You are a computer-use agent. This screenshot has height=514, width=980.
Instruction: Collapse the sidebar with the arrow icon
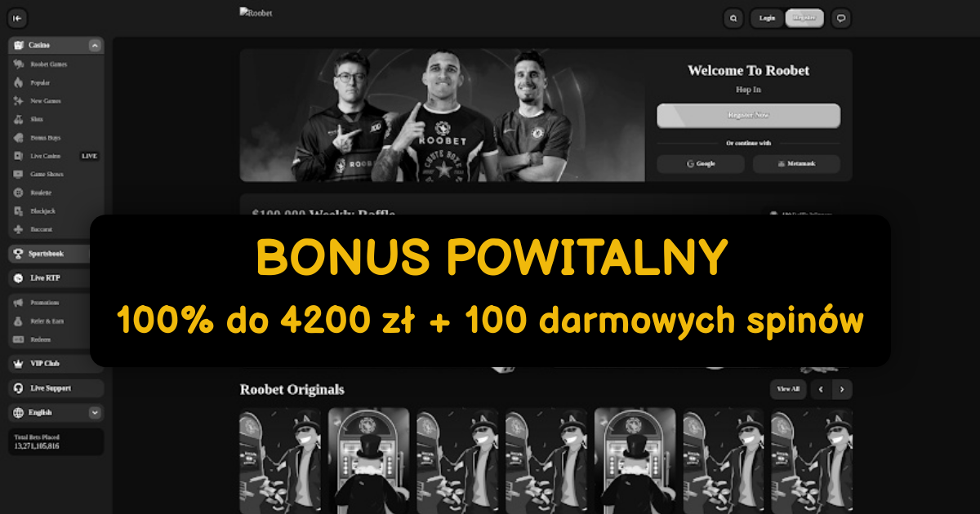(x=17, y=18)
